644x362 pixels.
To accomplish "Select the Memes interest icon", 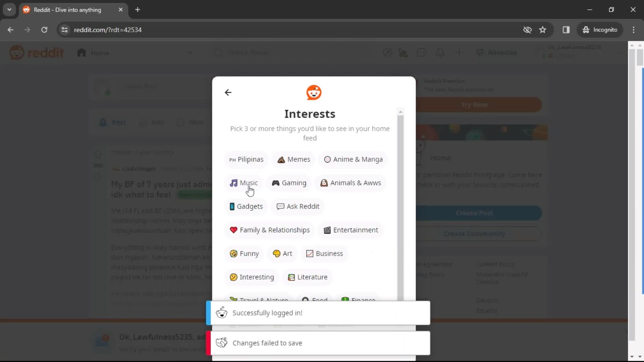I will (x=281, y=159).
